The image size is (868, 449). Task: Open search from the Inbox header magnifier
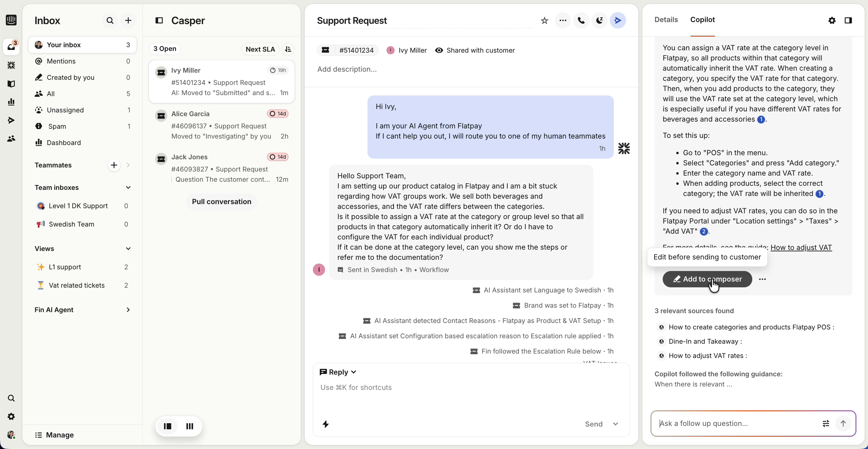click(x=109, y=20)
